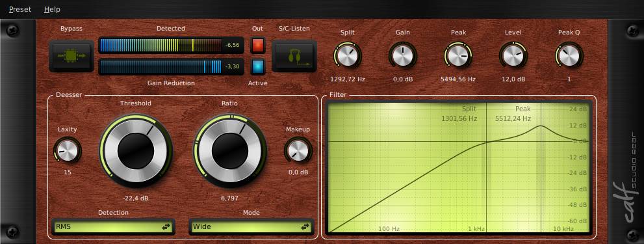Click the Gain knob

point(402,55)
